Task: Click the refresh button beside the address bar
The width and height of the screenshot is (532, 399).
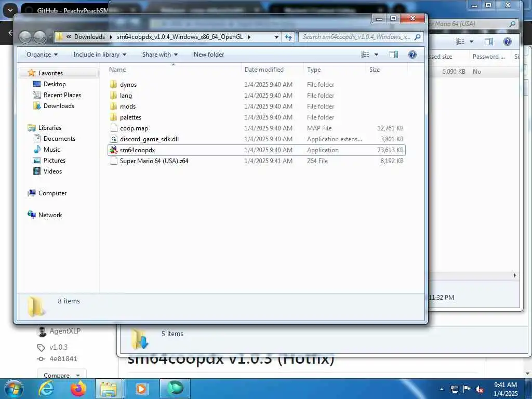Action: [x=288, y=37]
